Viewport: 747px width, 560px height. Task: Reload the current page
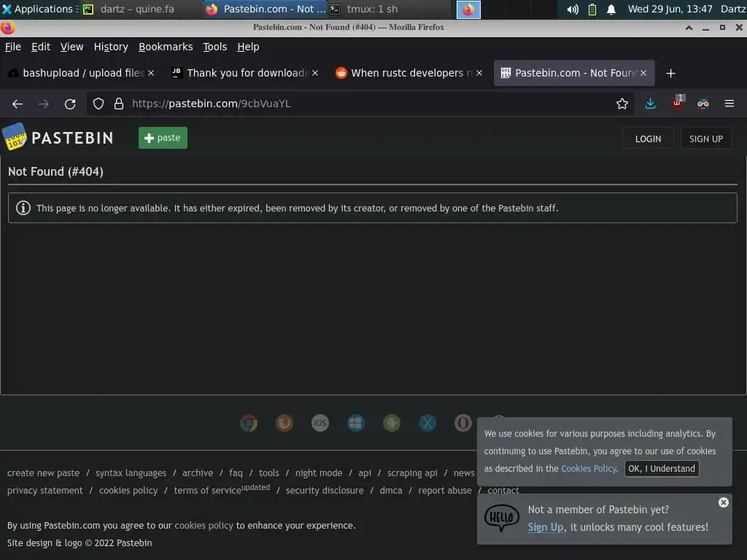pyautogui.click(x=70, y=104)
